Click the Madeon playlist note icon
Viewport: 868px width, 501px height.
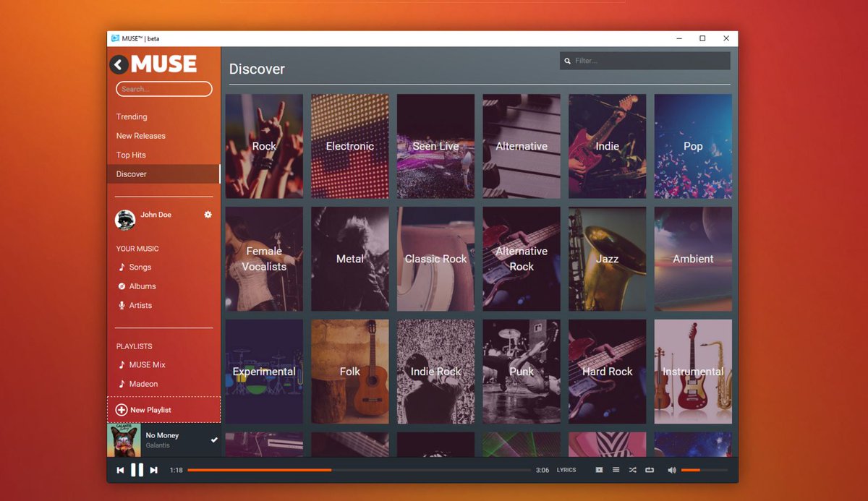pyautogui.click(x=122, y=384)
